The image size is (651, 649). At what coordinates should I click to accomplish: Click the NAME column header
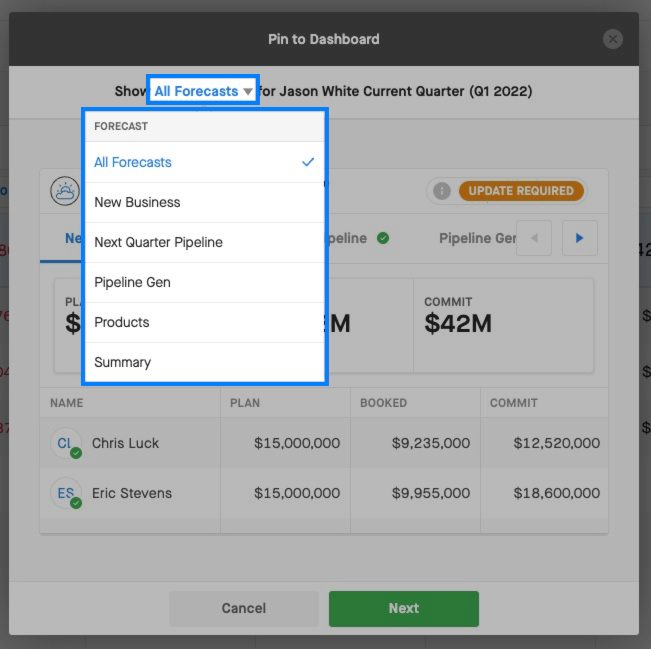coord(67,403)
